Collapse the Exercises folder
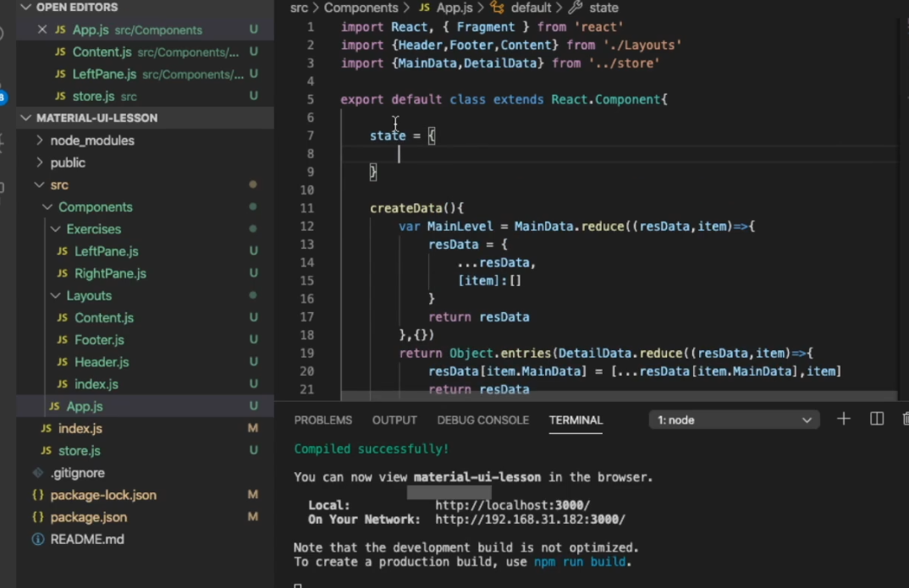Viewport: 909px width, 588px height. coord(56,228)
